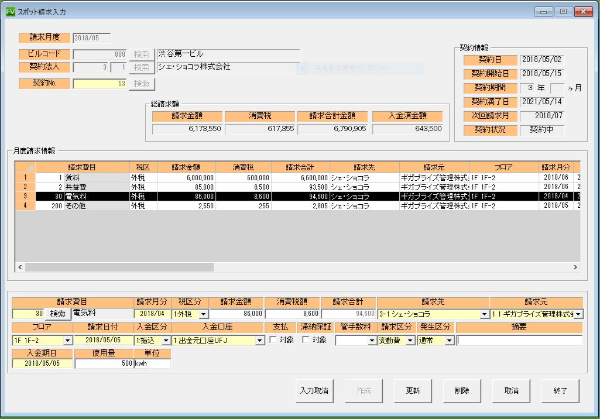The height and width of the screenshot is (419, 600).
Task: Click the 取消 button
Action: point(511,391)
